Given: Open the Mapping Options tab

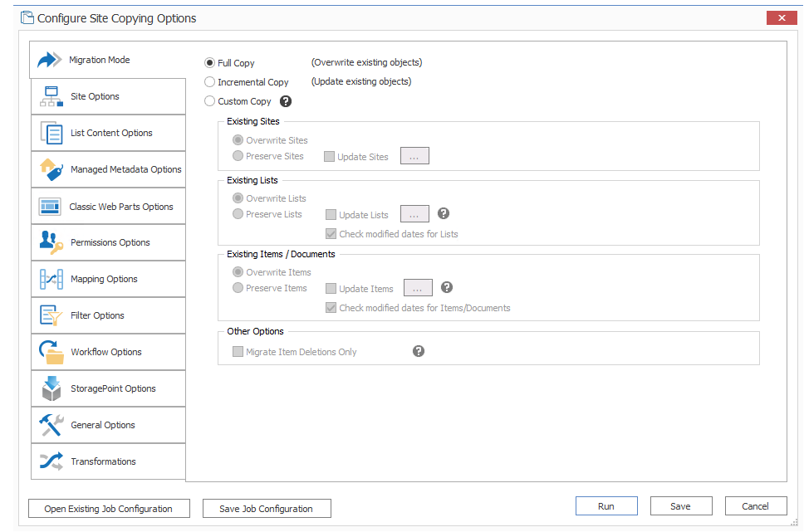Looking at the screenshot, I should coord(104,279).
